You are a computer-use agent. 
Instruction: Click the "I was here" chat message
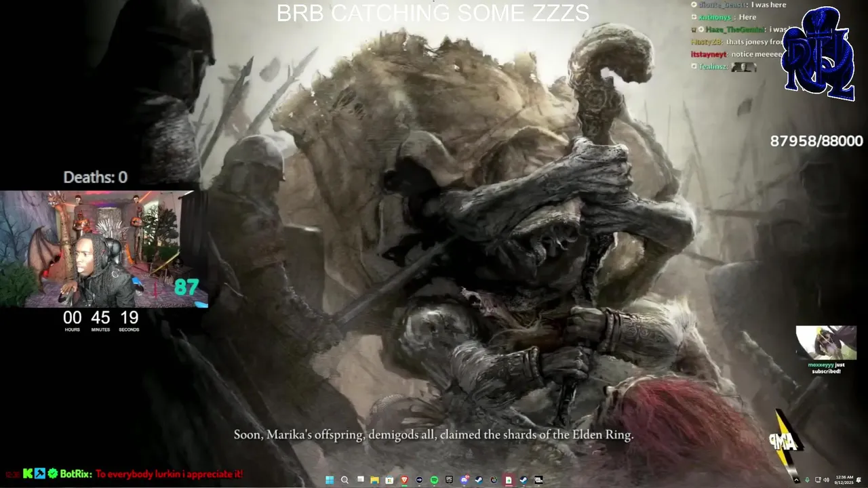[x=769, y=5]
